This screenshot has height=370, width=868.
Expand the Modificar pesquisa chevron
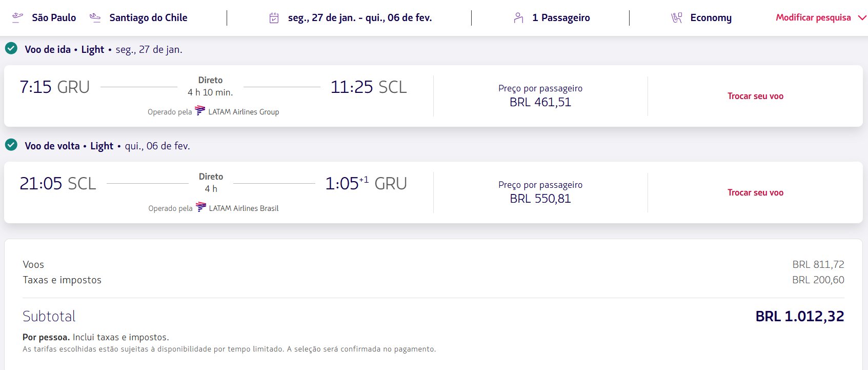(862, 18)
